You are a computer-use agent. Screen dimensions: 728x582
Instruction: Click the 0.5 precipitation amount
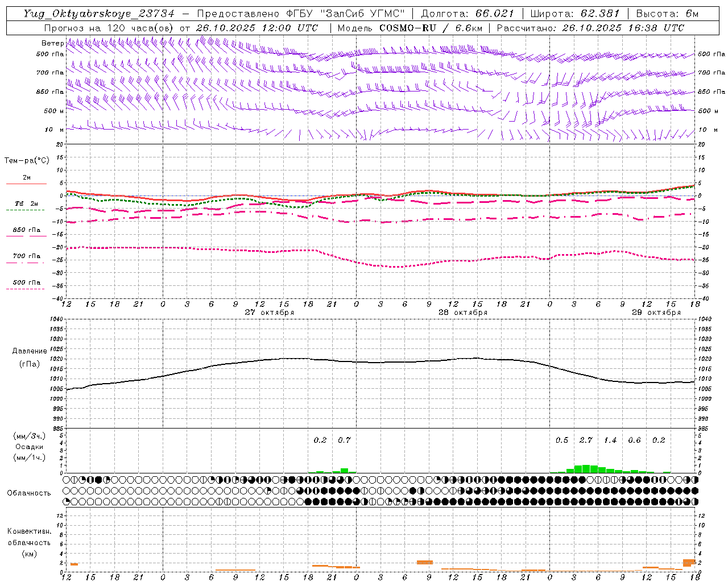click(x=562, y=440)
